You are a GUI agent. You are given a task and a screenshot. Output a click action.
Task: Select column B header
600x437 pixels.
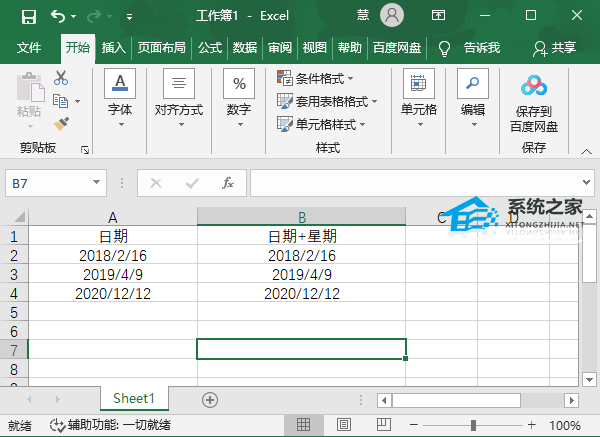click(x=302, y=217)
